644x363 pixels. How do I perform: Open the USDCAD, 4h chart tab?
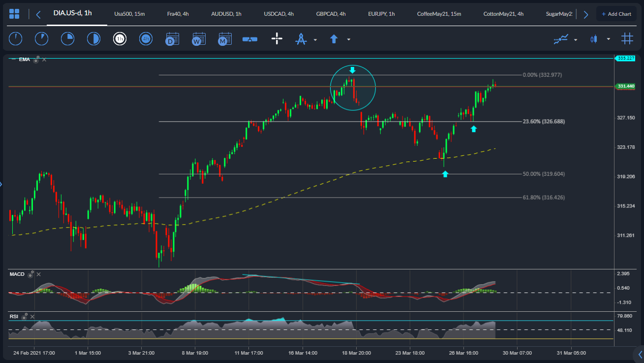point(279,14)
